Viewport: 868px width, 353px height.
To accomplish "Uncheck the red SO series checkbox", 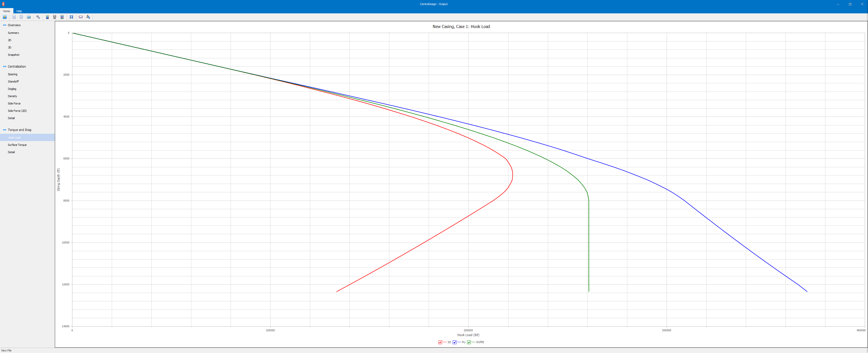I will [440, 342].
